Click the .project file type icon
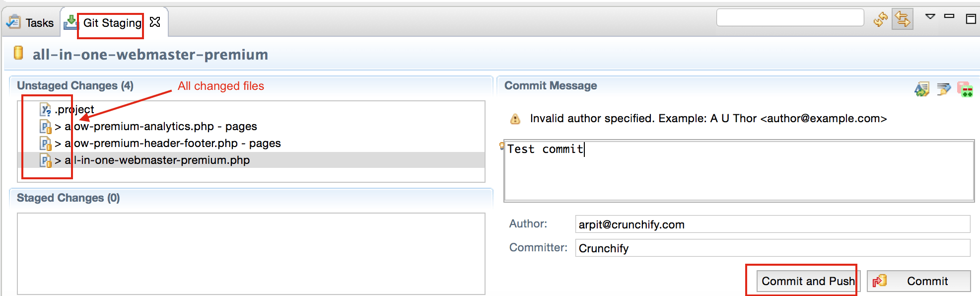980x296 pixels. click(x=46, y=109)
